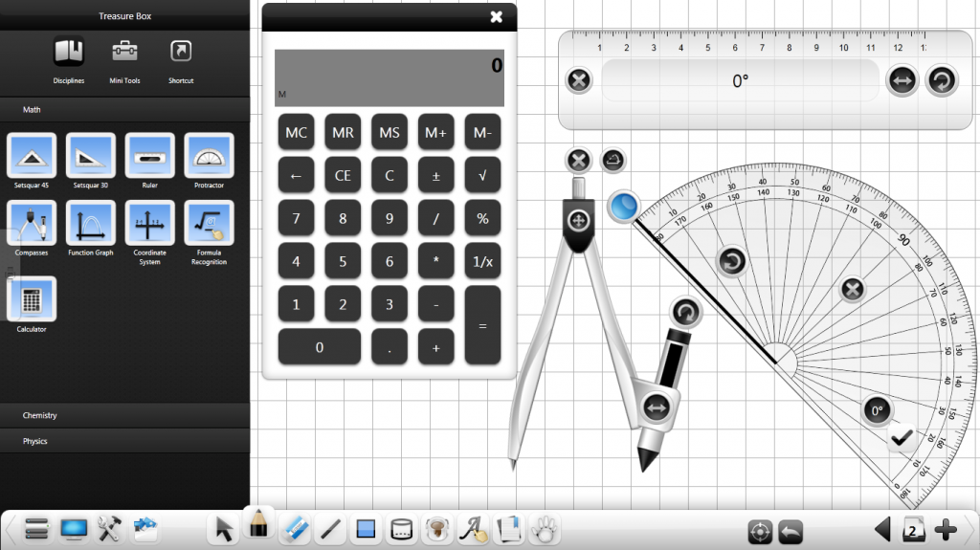Image resolution: width=980 pixels, height=550 pixels.
Task: Click the square root key
Action: click(482, 175)
